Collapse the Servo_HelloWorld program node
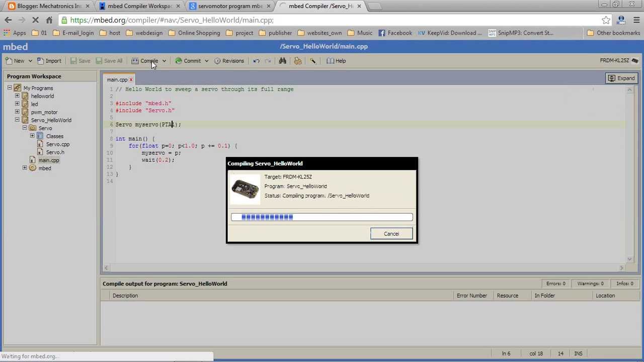The height and width of the screenshot is (362, 644). pyautogui.click(x=17, y=120)
